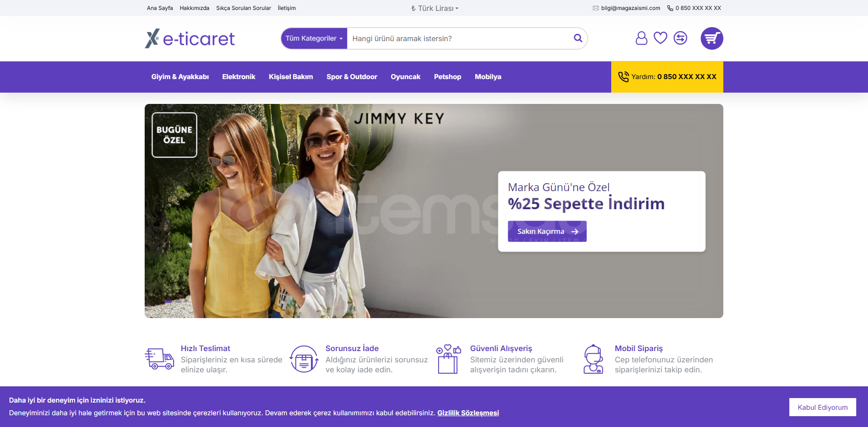Expand the Türk Lirası currency dropdown
Image resolution: width=868 pixels, height=427 pixels.
pos(434,8)
